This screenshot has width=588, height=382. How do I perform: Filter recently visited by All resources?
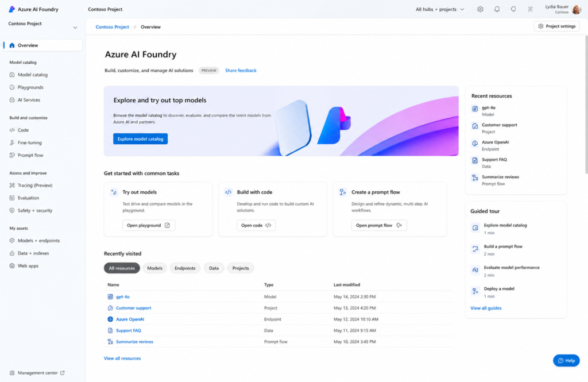[122, 268]
